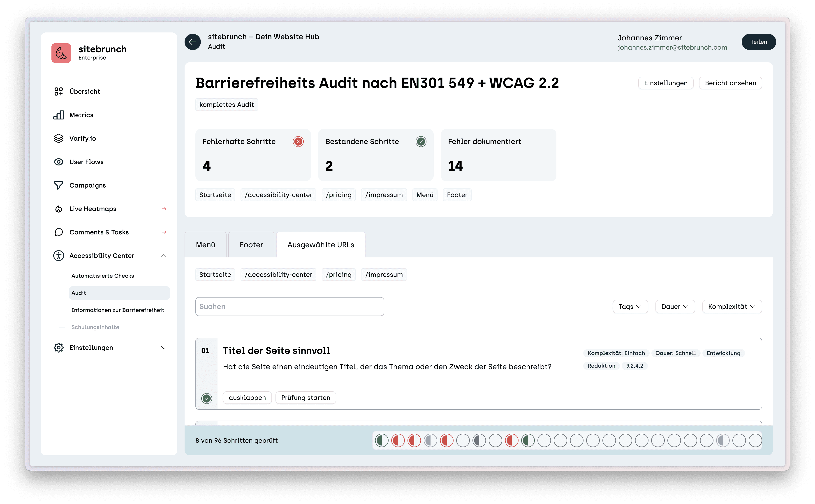Toggle the completion checkmark on step 01
The width and height of the screenshot is (815, 504).
(206, 398)
